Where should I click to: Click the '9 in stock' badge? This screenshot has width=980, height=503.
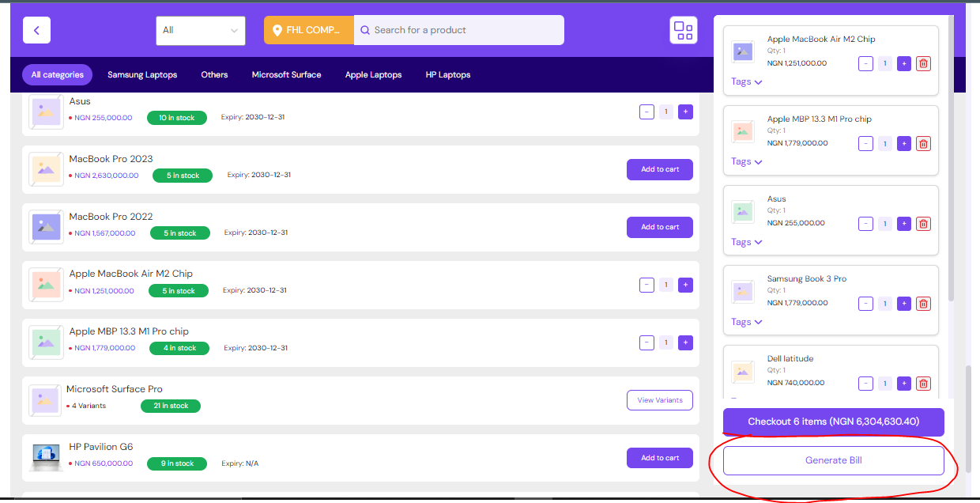(x=177, y=463)
